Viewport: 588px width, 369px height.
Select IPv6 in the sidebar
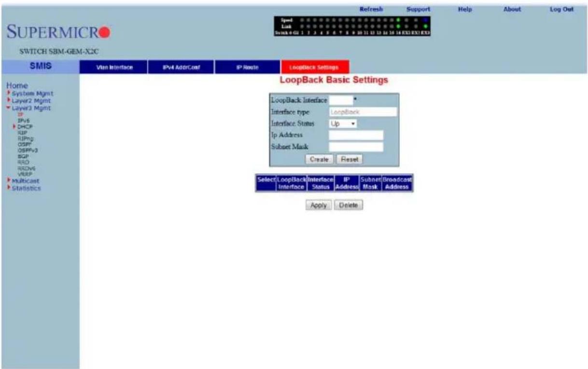23,121
